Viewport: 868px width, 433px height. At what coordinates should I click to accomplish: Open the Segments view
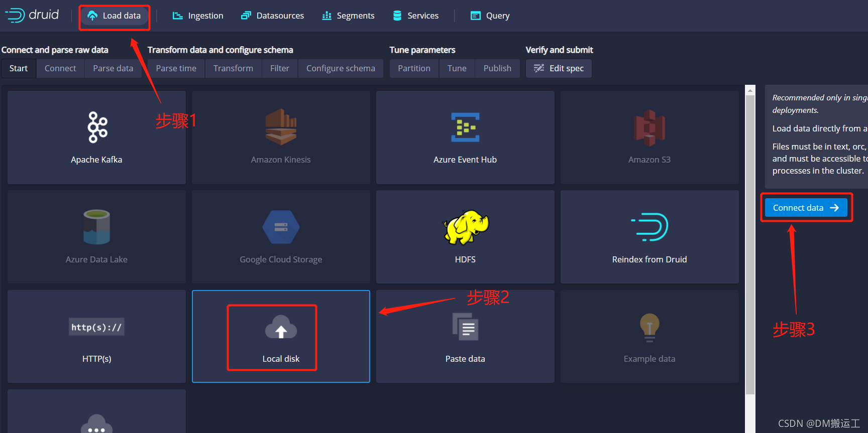pyautogui.click(x=349, y=16)
